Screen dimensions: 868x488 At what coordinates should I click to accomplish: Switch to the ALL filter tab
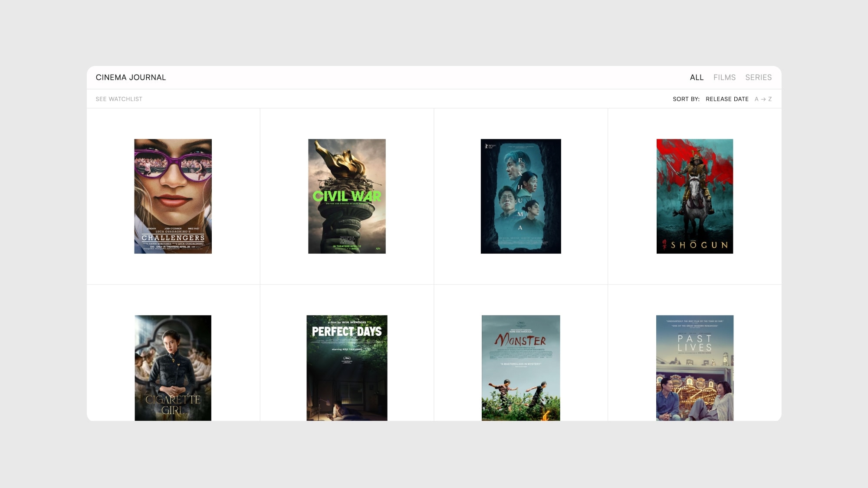[696, 77]
